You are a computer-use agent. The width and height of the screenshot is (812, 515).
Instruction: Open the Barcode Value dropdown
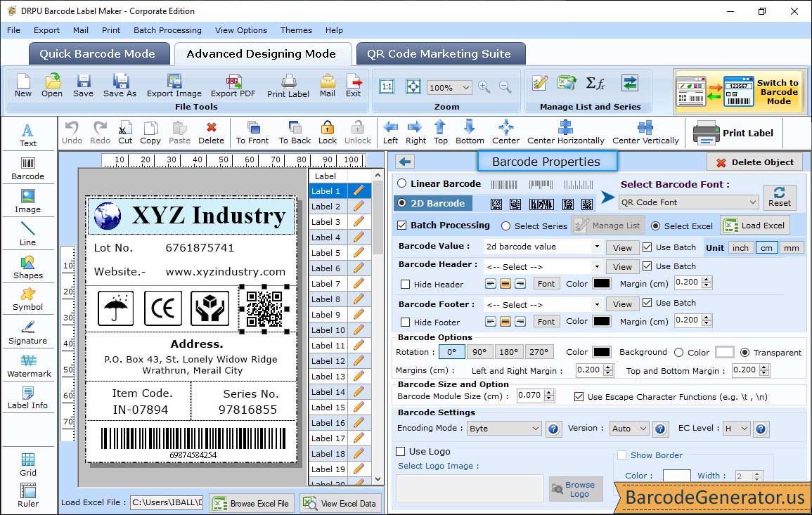click(597, 247)
